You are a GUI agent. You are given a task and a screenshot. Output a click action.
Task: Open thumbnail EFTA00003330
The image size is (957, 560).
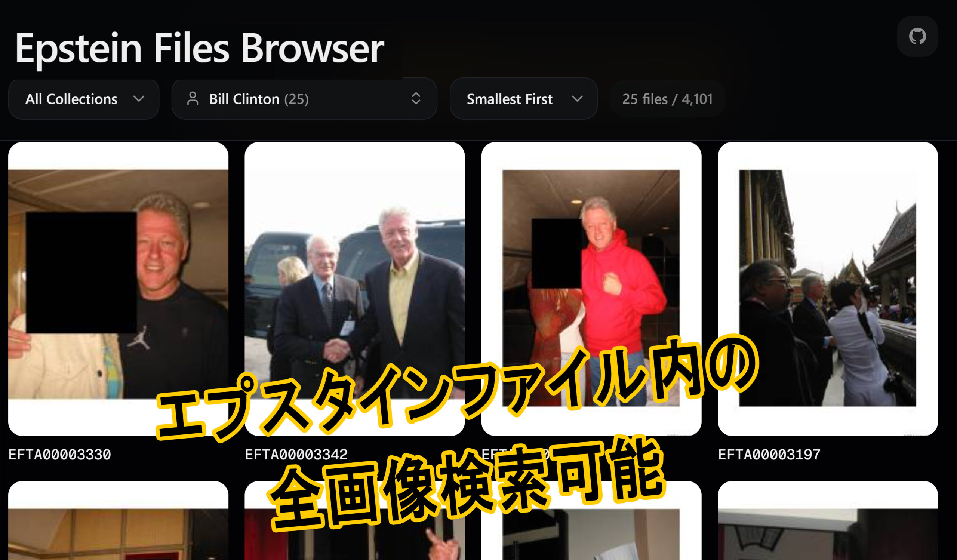pos(118,266)
